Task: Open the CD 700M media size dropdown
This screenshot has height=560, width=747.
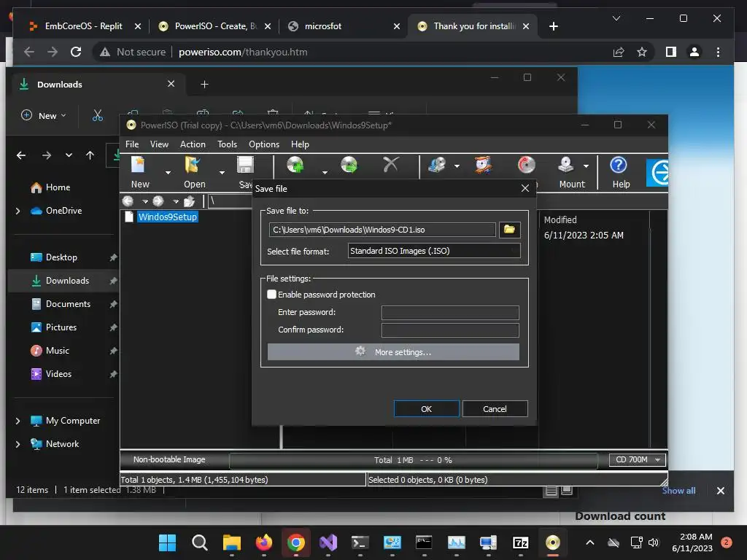Action: [638, 459]
